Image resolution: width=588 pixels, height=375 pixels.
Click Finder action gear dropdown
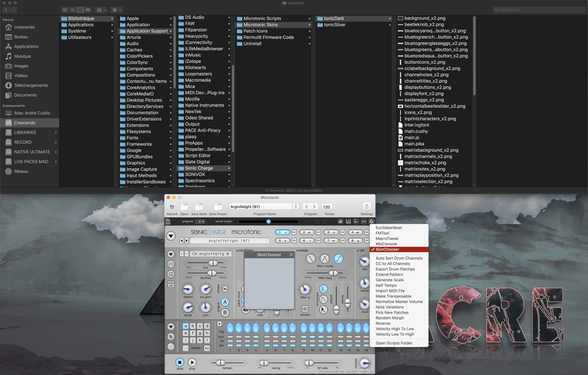(x=117, y=10)
